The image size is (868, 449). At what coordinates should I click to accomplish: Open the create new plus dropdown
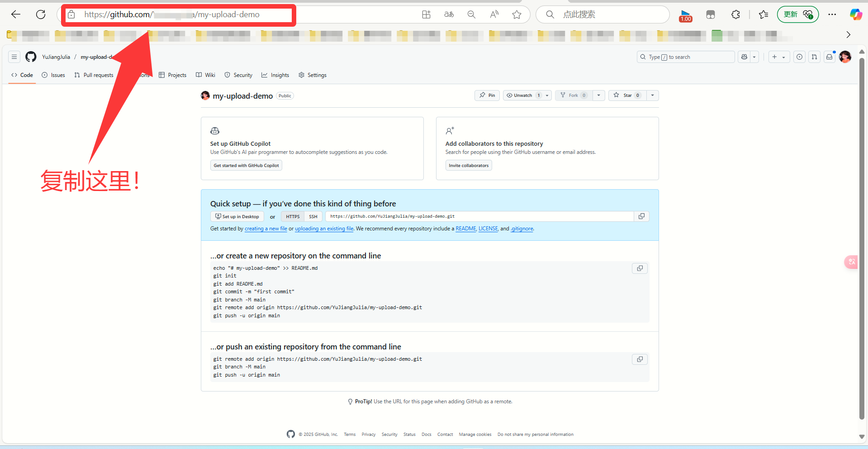pos(779,57)
